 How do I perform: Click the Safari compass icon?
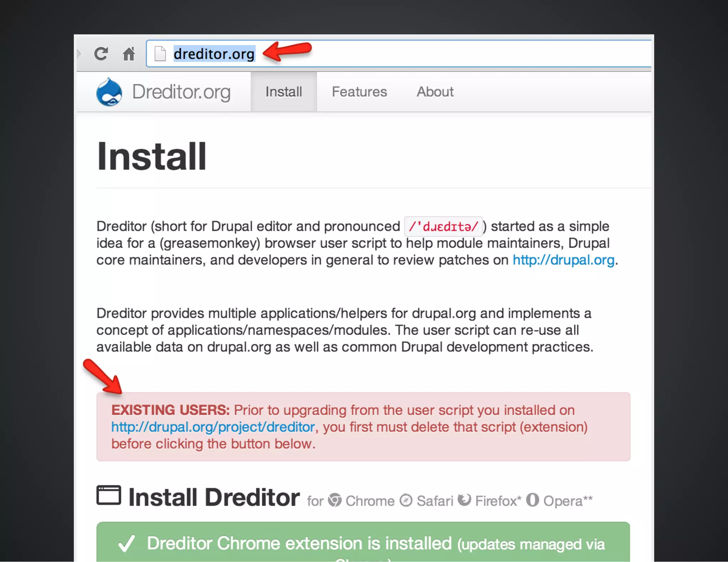point(406,500)
